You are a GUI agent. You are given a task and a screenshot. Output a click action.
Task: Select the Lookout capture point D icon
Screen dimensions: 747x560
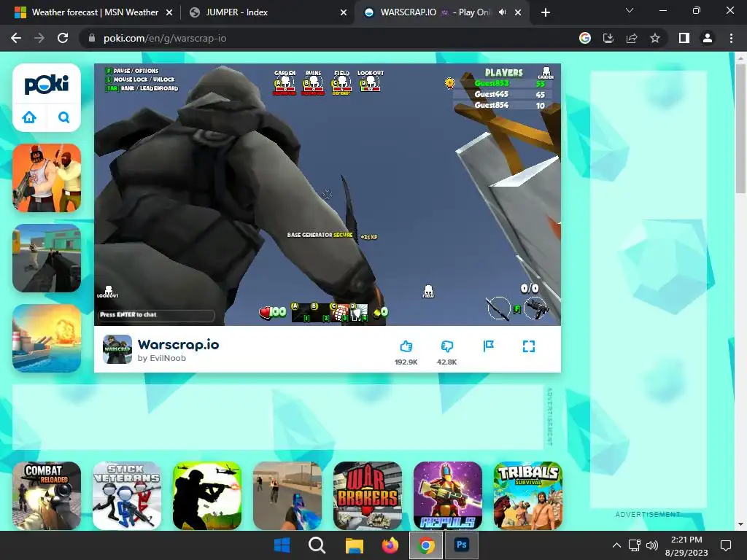tap(370, 82)
